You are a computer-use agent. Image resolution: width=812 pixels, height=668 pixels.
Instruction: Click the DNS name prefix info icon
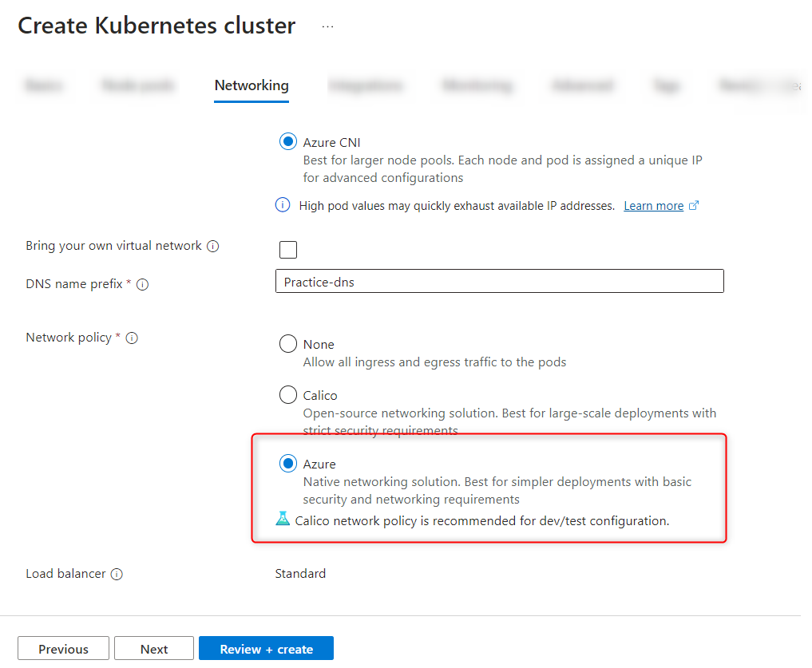[143, 284]
